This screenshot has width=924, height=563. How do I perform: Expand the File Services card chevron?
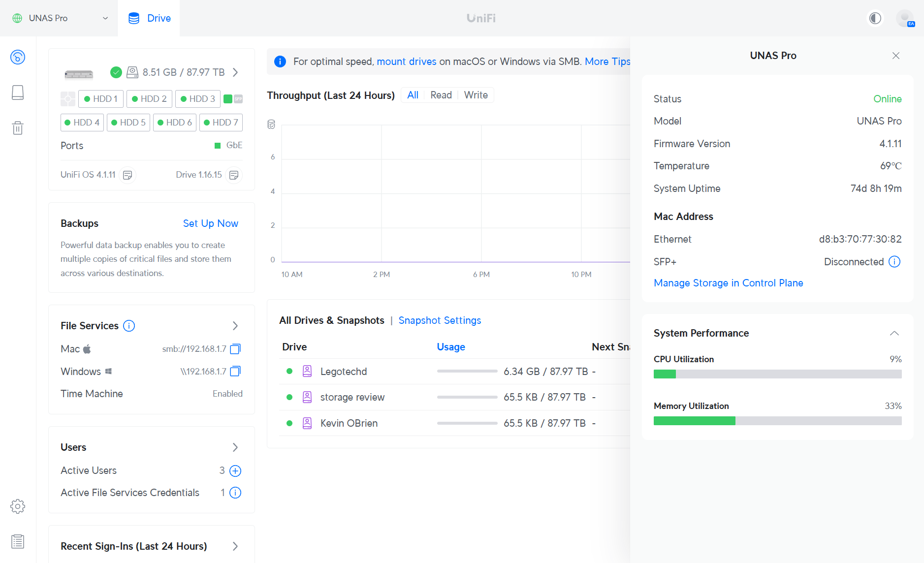coord(235,326)
